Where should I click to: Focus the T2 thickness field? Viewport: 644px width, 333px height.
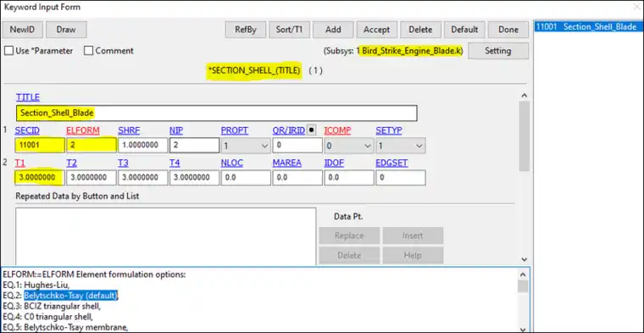coord(92,178)
